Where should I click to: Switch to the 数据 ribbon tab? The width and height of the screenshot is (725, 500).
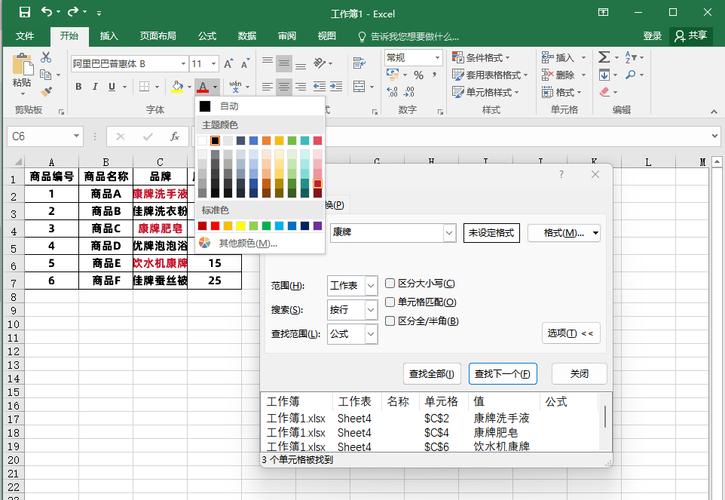tap(247, 36)
